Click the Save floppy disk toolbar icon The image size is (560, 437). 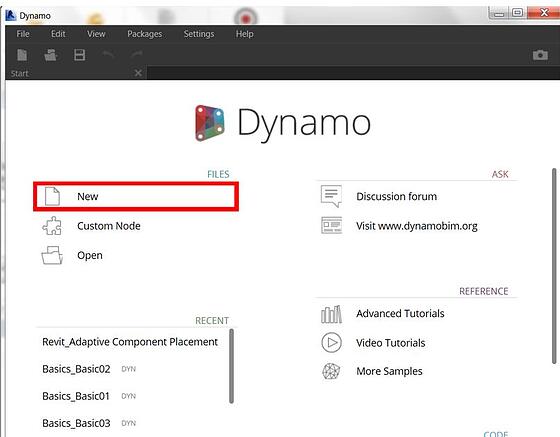pyautogui.click(x=79, y=55)
